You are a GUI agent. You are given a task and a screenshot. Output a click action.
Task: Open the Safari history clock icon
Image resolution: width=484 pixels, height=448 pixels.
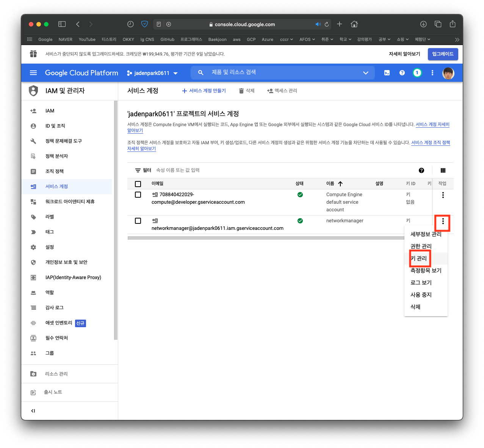tap(130, 24)
